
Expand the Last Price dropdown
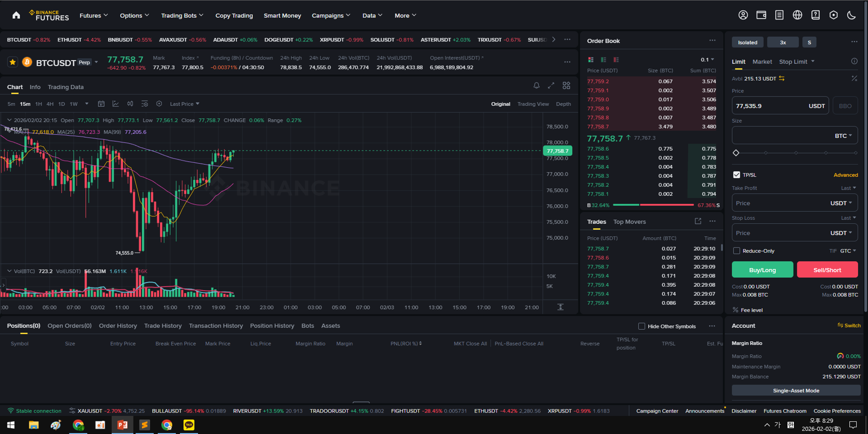click(x=184, y=104)
